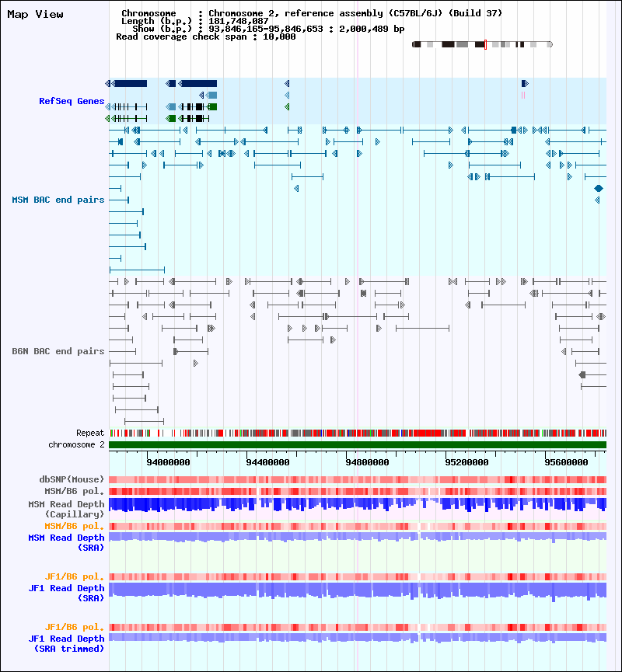
Task: Click the 95600000 axis position label
Action: click(x=566, y=462)
